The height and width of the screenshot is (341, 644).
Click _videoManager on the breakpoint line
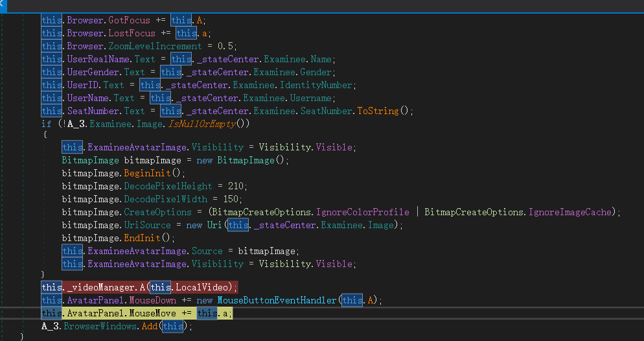click(x=100, y=287)
